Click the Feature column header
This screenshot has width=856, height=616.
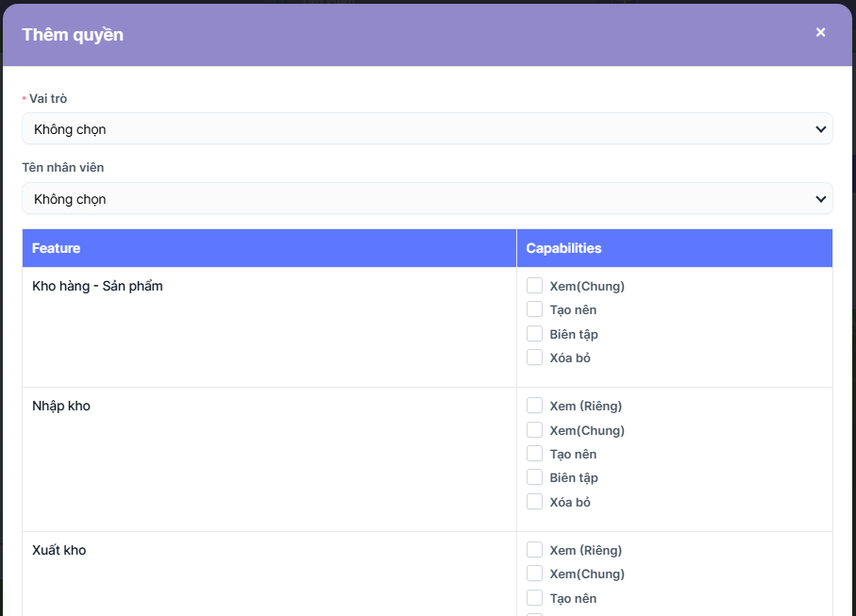point(57,248)
